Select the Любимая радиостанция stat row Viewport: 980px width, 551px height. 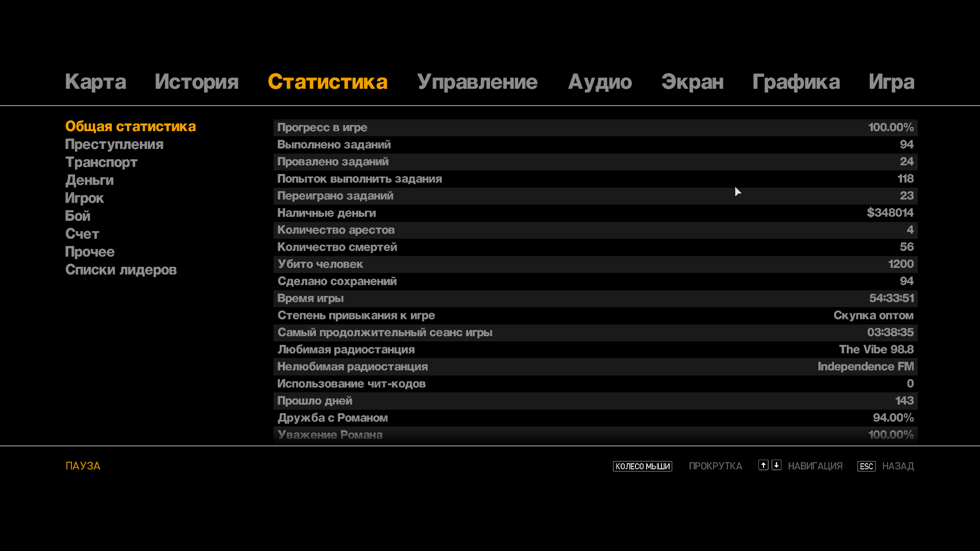click(x=595, y=349)
